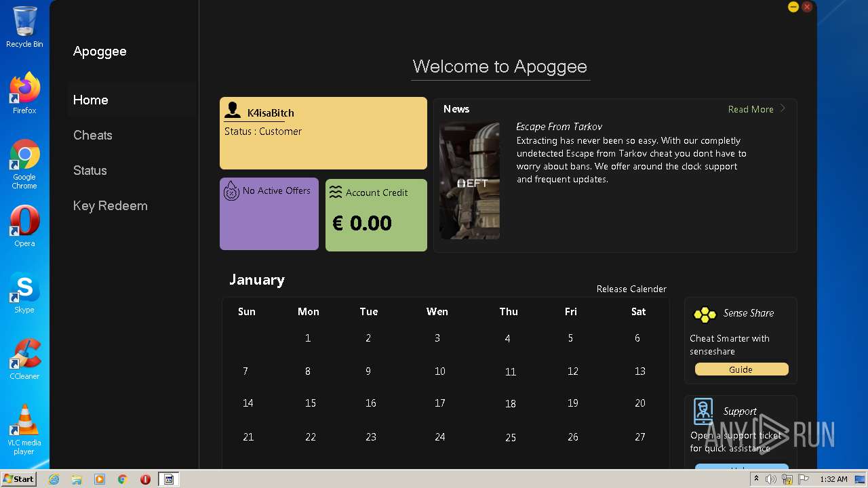Screen dimensions: 868x488
Task: Close the Apoggee window
Action: pos(807,7)
